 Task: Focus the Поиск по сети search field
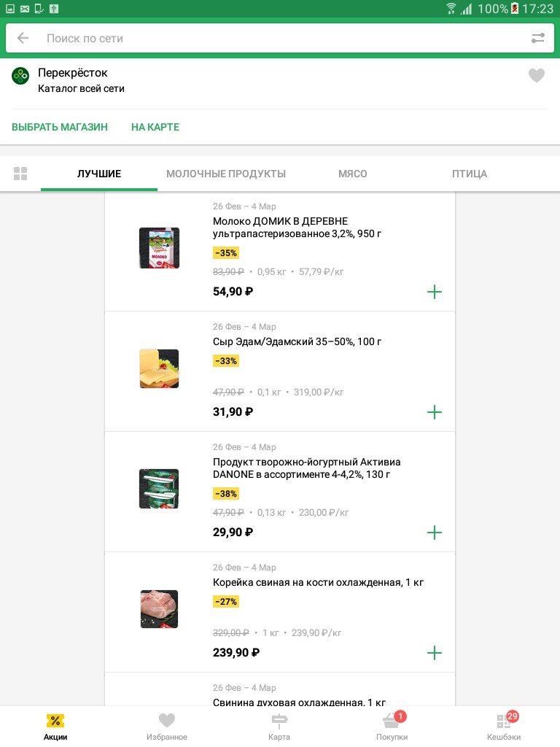(280, 38)
